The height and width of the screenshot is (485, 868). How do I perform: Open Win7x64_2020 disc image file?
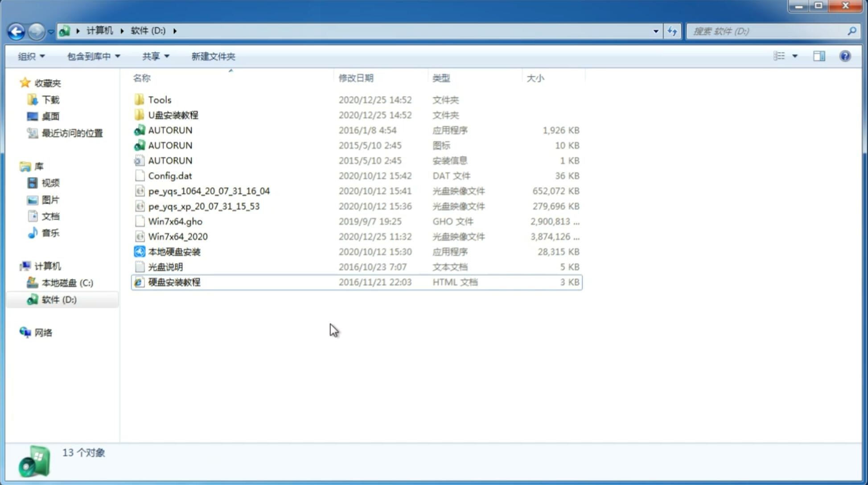point(177,236)
